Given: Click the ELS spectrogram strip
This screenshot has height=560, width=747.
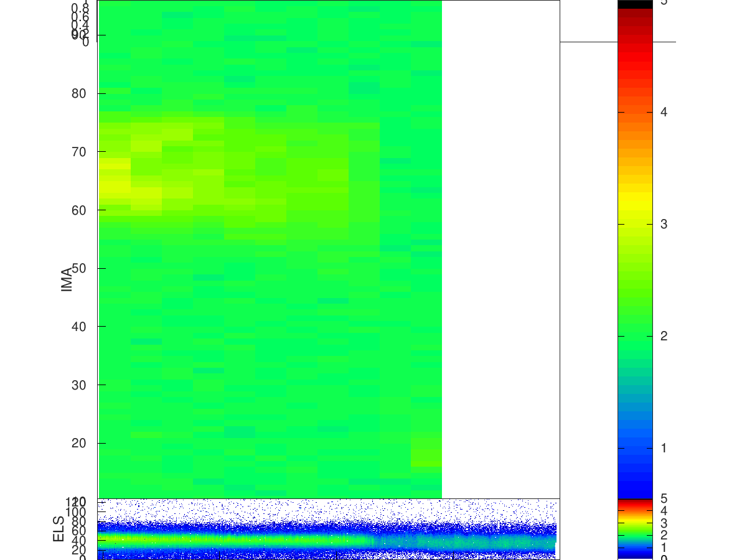Looking at the screenshot, I should click(329, 529).
